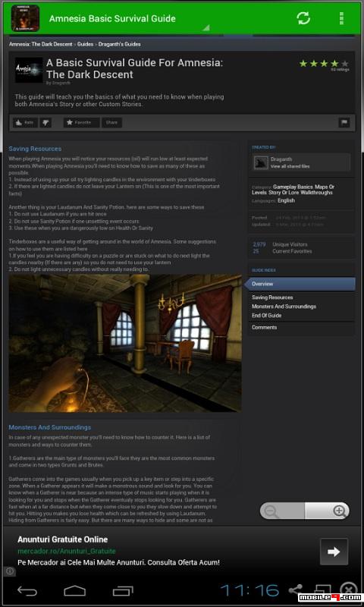Viewport: 364px width, 607px height.
Task: Click the Draganth author name
Action: [281, 159]
